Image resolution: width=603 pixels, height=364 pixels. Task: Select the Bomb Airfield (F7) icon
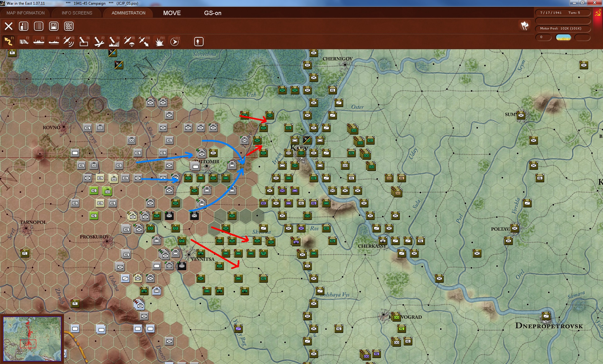99,41
